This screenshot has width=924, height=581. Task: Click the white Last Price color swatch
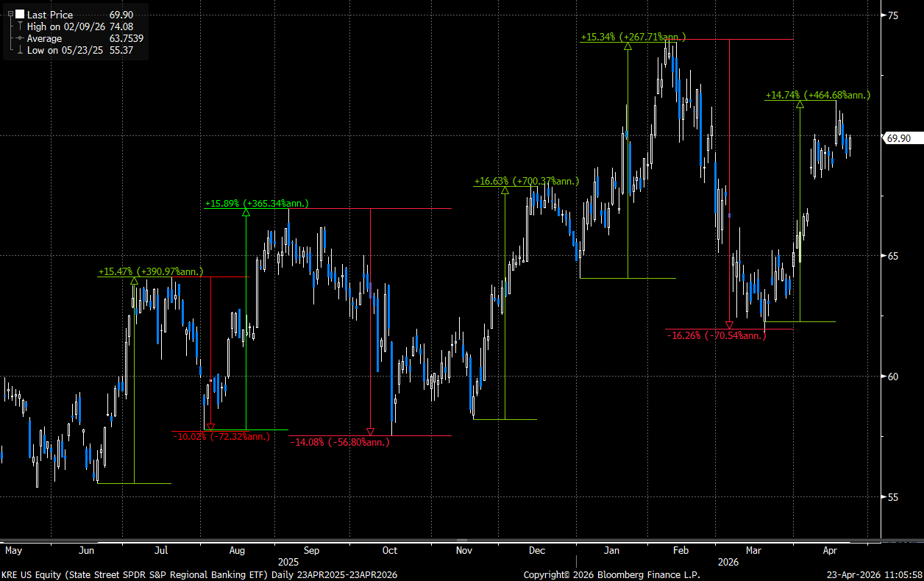pos(20,15)
